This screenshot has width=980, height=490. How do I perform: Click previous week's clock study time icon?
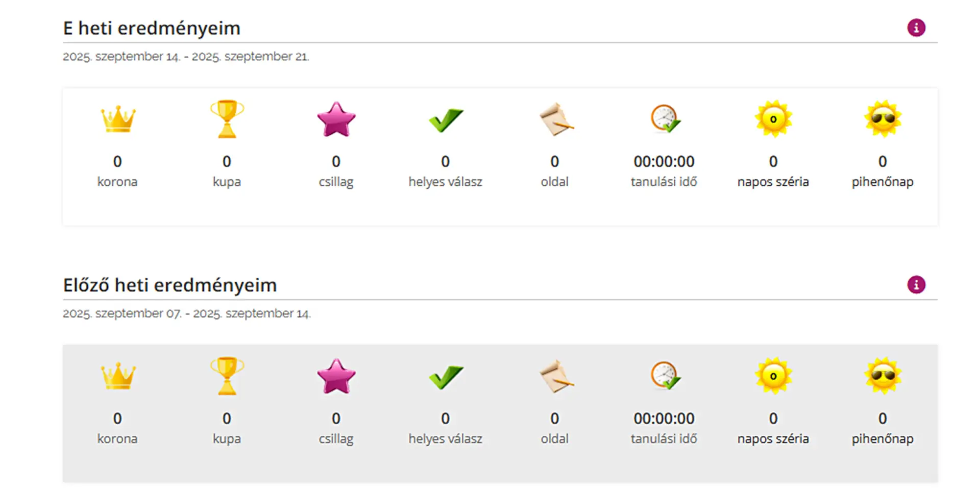[x=665, y=376]
